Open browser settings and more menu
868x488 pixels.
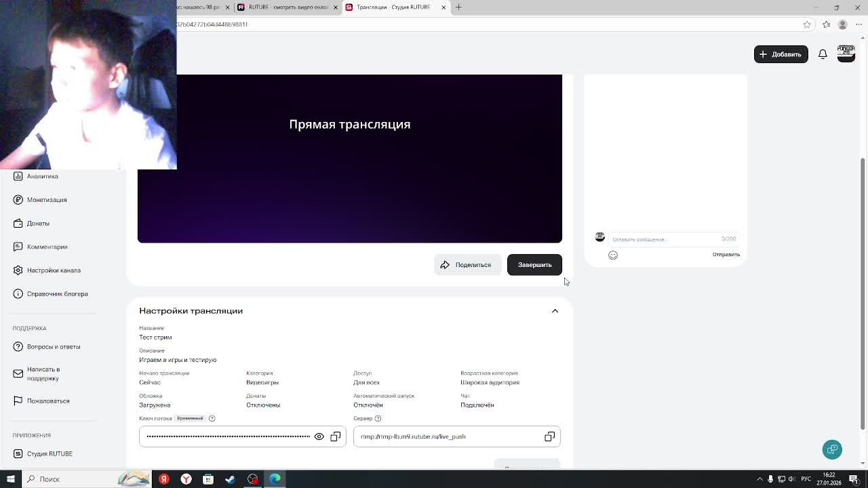(859, 24)
